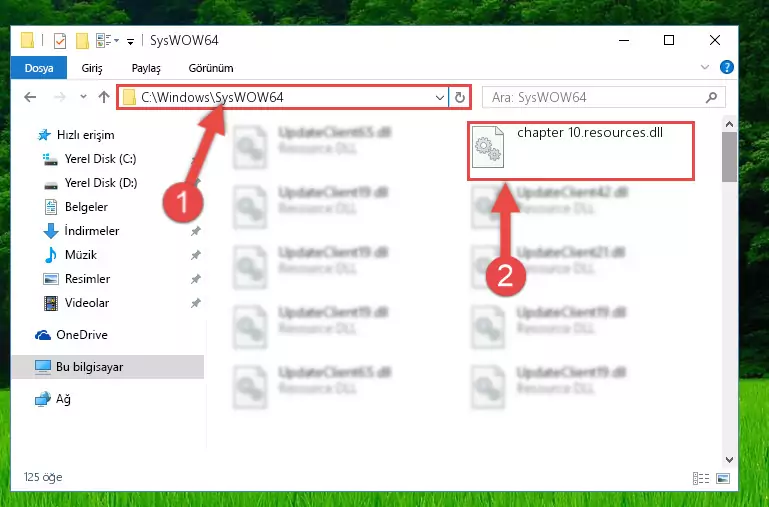Click the 125 öğe status bar text
This screenshot has width=769, height=507.
tap(43, 477)
